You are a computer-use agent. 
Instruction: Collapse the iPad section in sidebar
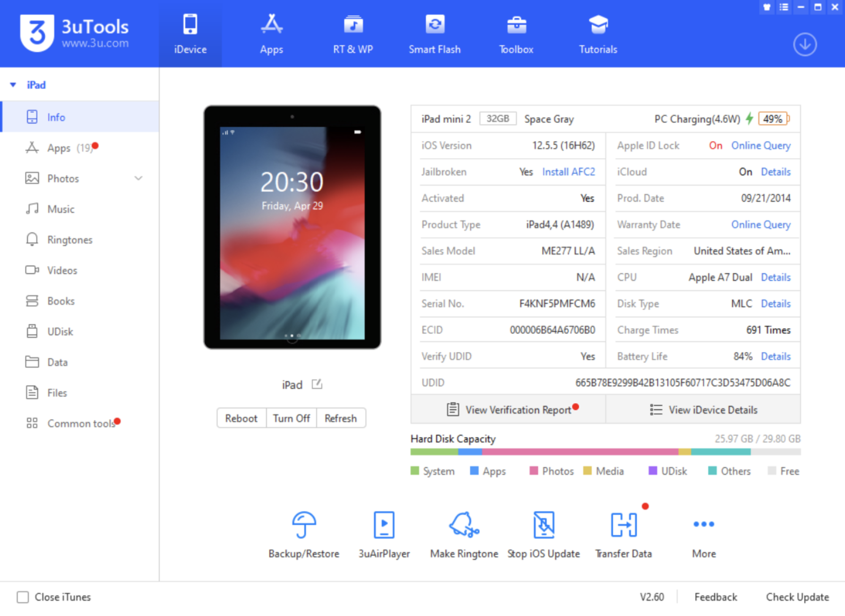[13, 84]
